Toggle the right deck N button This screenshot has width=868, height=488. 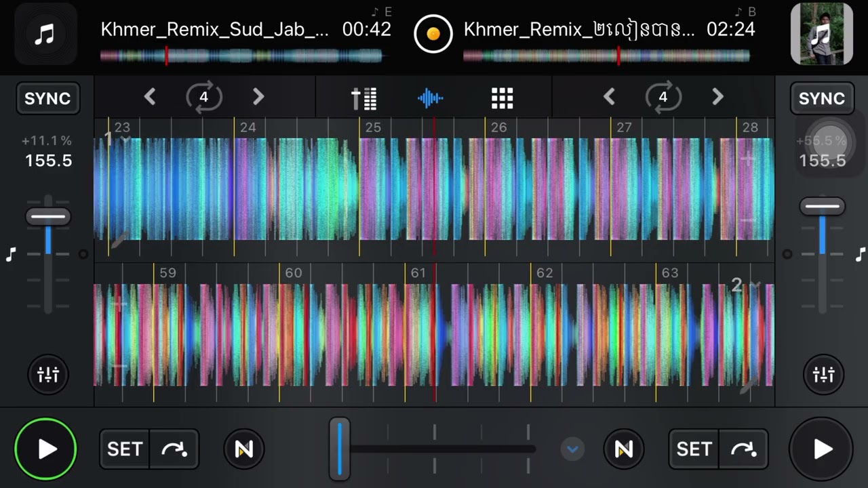tap(623, 449)
